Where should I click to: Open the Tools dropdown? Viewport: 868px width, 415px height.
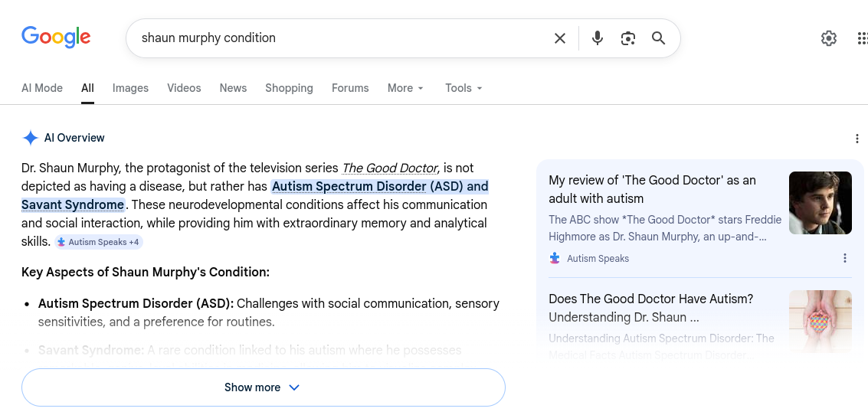point(463,88)
